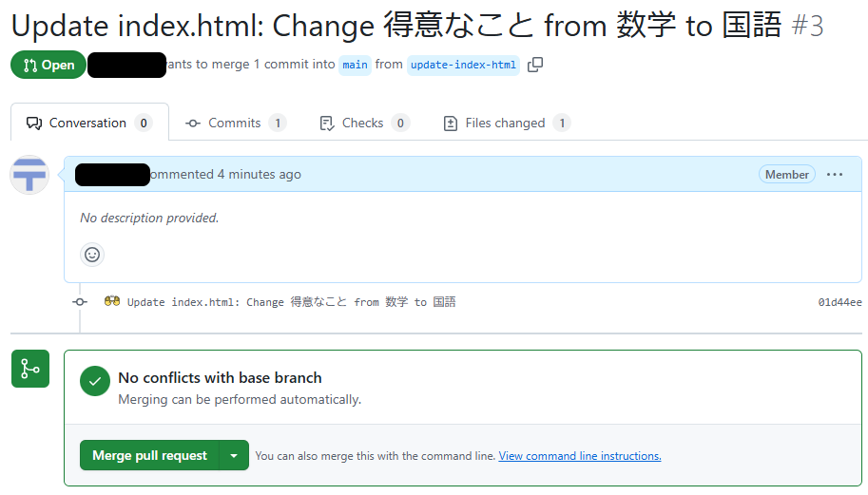
Task: Click the commit message Update index.html link
Action: 291,302
